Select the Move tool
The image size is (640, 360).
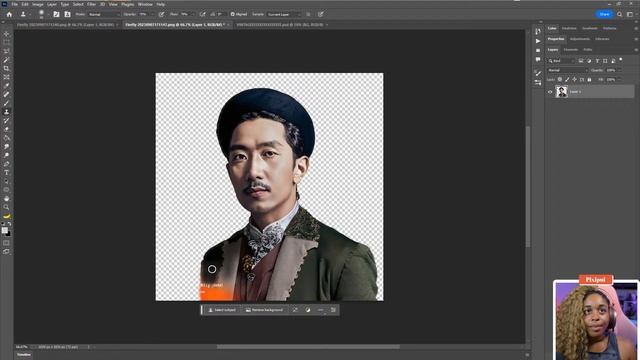tap(6, 34)
